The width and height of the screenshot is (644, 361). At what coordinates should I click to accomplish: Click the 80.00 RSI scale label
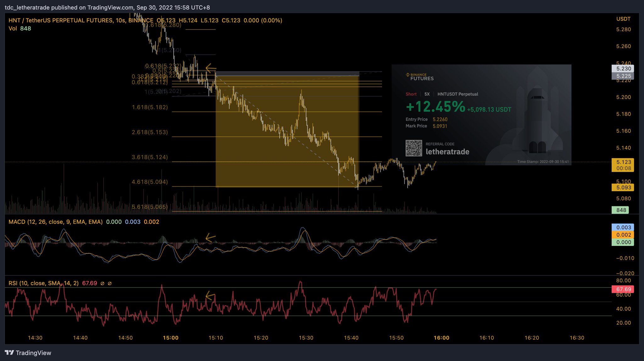tap(624, 280)
